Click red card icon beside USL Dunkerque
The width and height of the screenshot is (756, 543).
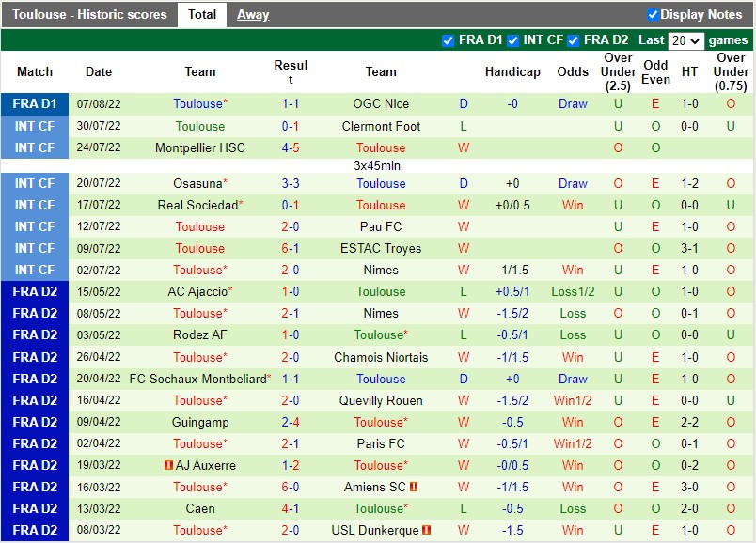(426, 531)
